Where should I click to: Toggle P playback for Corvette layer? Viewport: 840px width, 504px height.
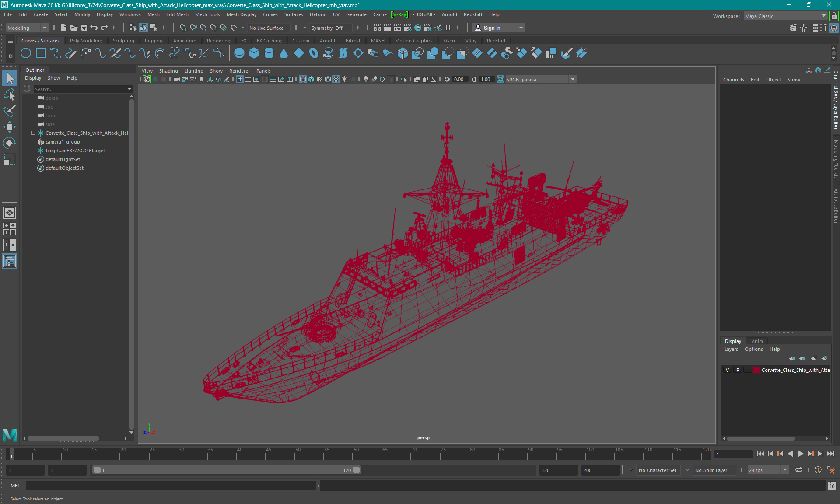pos(737,370)
